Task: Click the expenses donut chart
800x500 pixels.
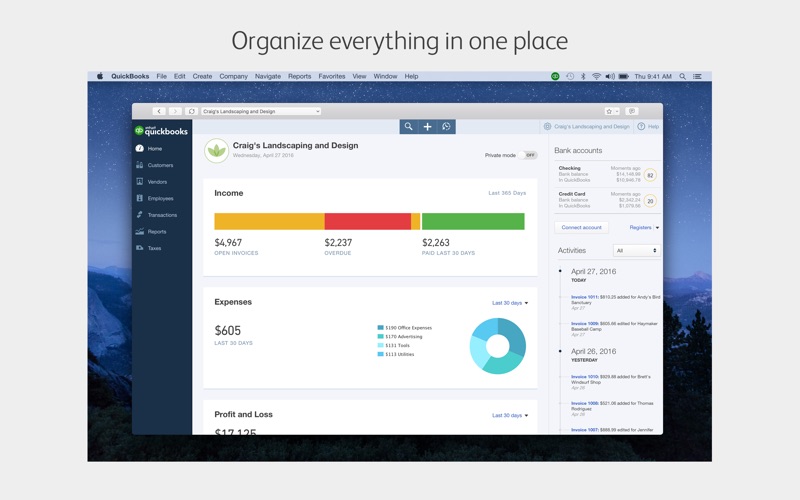Action: click(x=497, y=346)
